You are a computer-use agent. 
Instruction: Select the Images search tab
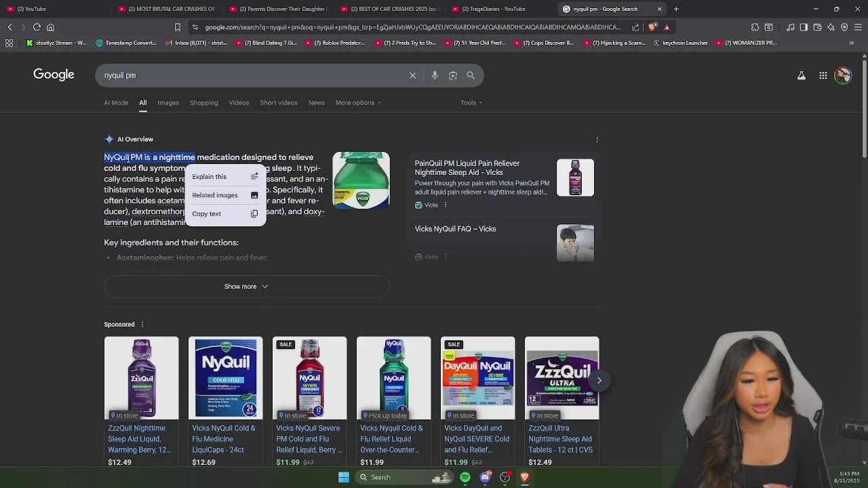[x=168, y=103]
